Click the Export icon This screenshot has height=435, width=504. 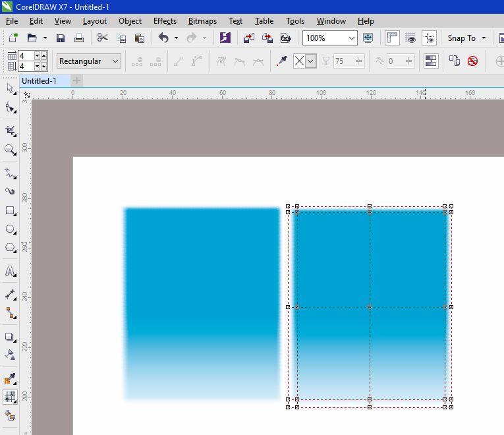point(267,38)
